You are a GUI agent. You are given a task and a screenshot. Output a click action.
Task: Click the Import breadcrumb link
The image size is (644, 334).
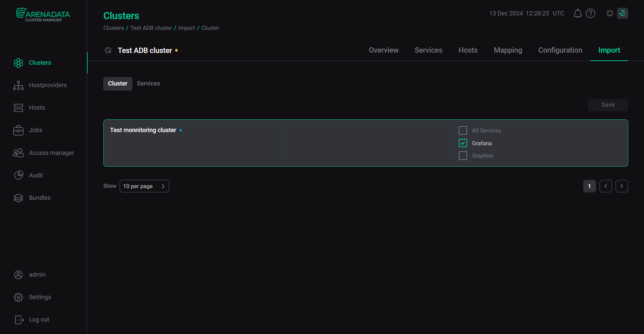187,28
